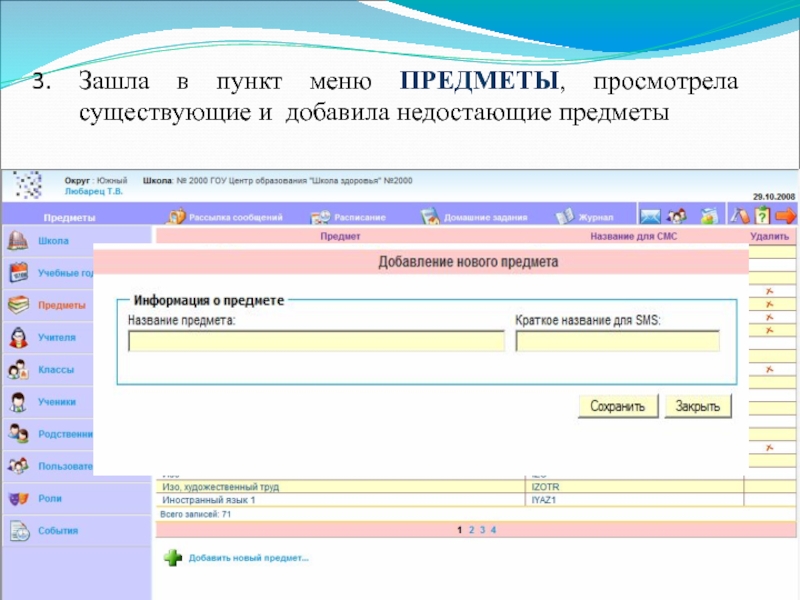
Task: Click the orange arrow logout icon
Action: point(787,216)
